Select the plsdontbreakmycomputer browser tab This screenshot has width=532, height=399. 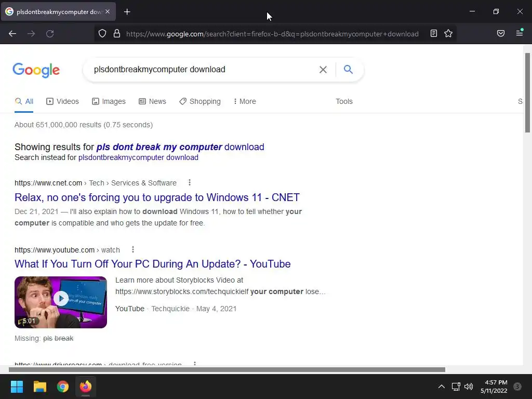[58, 12]
